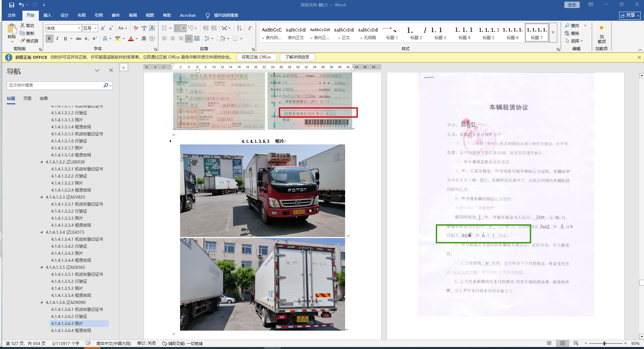Click the sort paragraph icon
Viewport: 644px width, 349px height.
click(x=239, y=28)
